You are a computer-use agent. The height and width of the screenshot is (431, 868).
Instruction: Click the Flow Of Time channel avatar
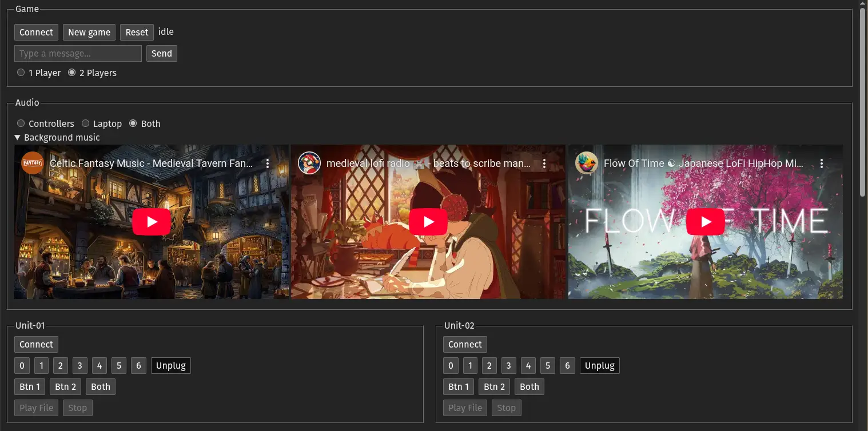[587, 163]
